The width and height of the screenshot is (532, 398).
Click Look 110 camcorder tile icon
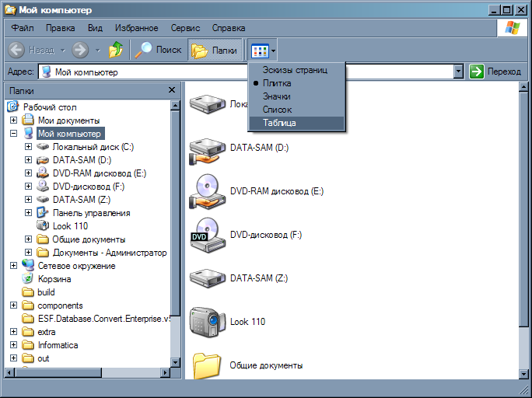208,322
